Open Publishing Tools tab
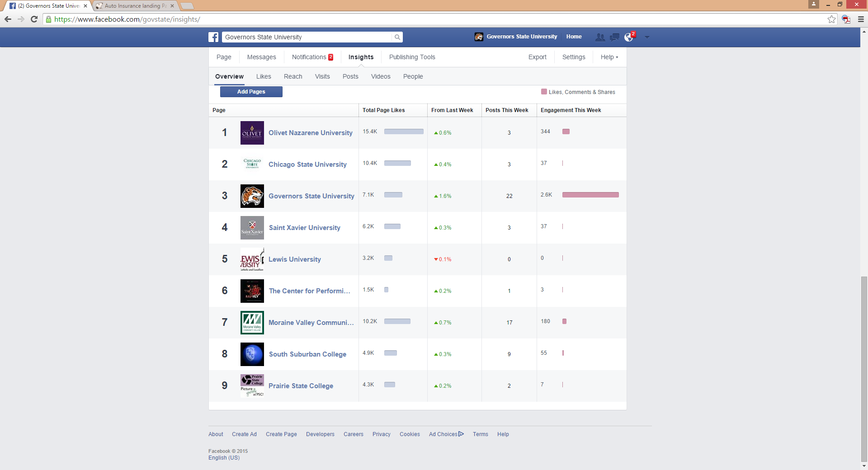 coord(412,57)
